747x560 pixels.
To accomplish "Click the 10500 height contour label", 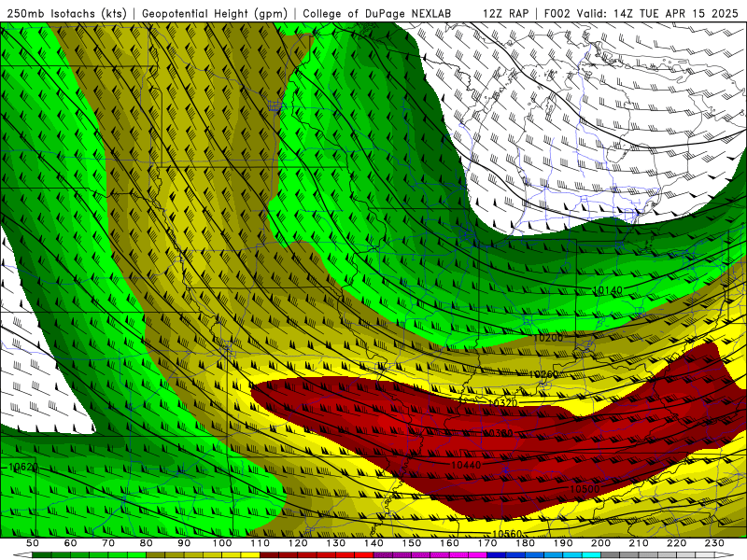I will pyautogui.click(x=585, y=489).
